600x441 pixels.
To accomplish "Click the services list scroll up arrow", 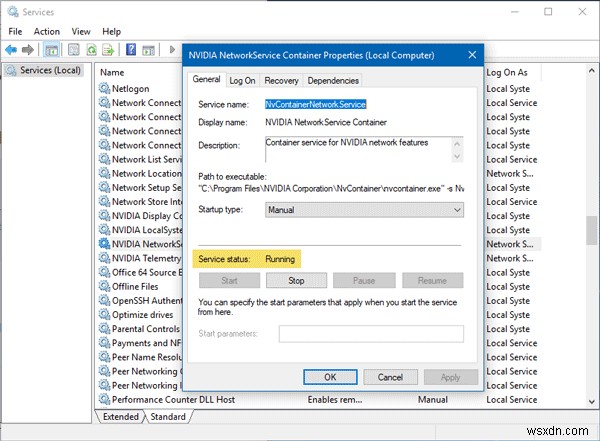I will click(592, 70).
